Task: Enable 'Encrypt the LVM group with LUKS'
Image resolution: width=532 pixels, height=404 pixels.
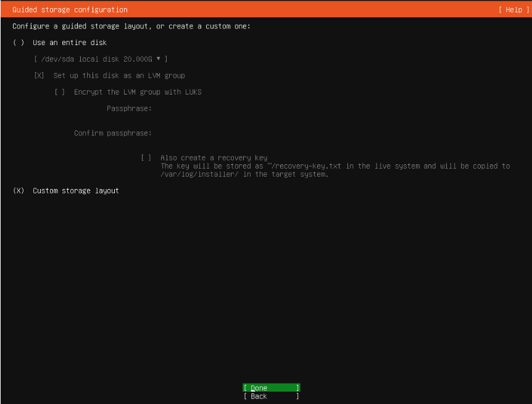Action: point(60,92)
